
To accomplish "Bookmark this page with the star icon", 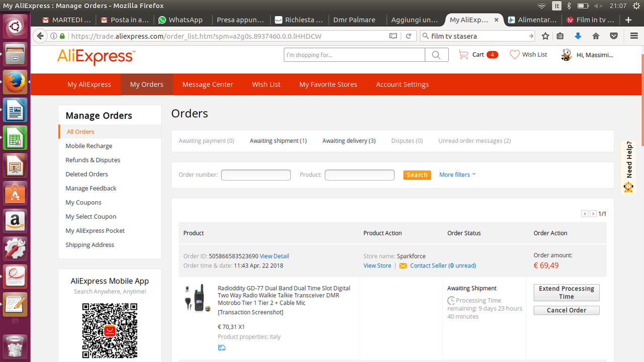I will pyautogui.click(x=545, y=36).
